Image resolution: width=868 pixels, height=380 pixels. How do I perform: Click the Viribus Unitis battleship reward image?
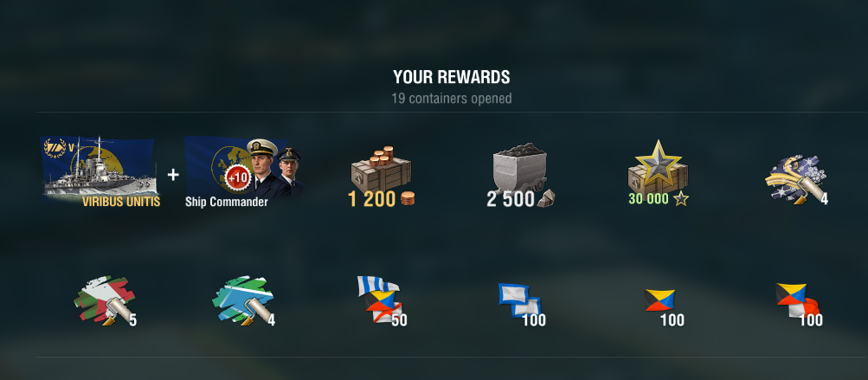pyautogui.click(x=100, y=171)
